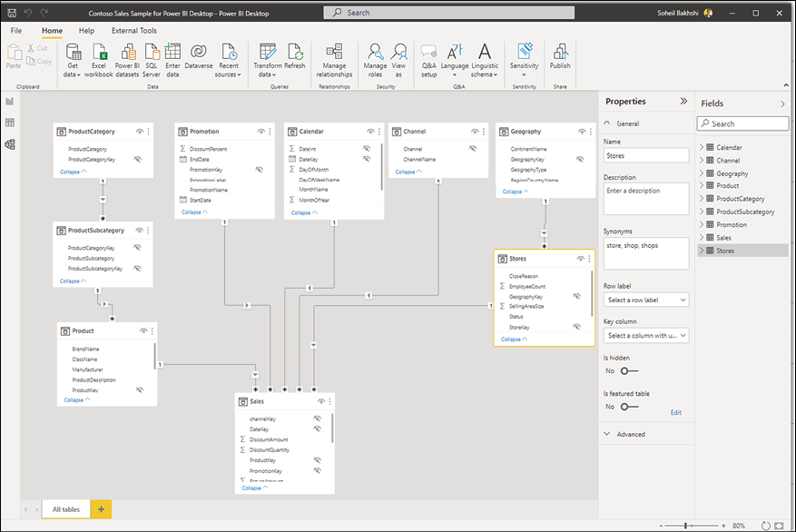Screen dimensions: 796x532
Task: Open the External Tools tab
Action: point(134,31)
